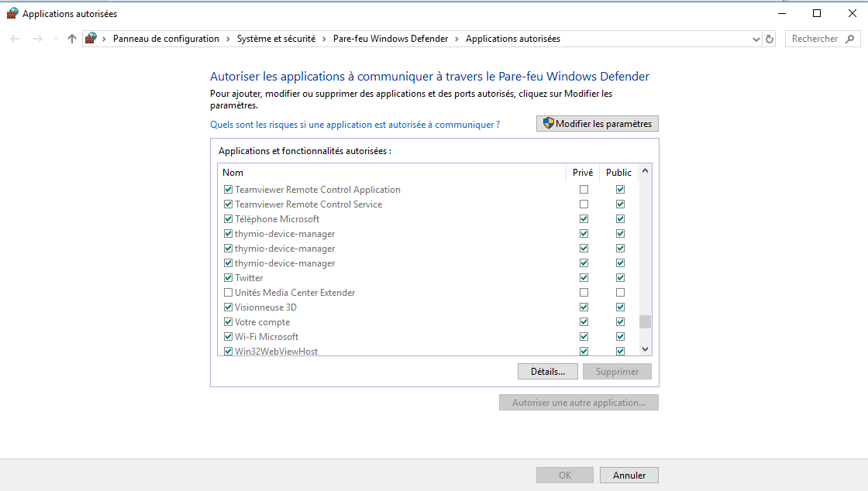Click the list scrollbar up arrow
This screenshot has height=491, width=868.
tap(645, 171)
